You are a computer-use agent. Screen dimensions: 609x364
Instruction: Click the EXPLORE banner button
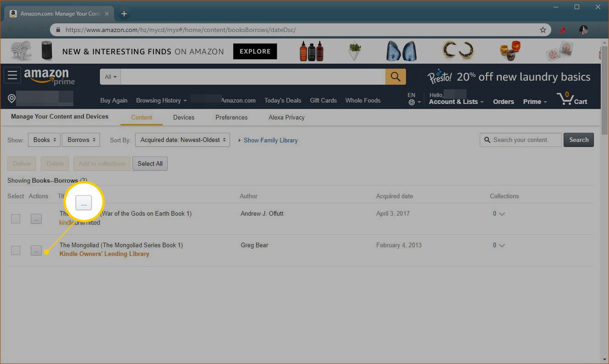pos(255,51)
